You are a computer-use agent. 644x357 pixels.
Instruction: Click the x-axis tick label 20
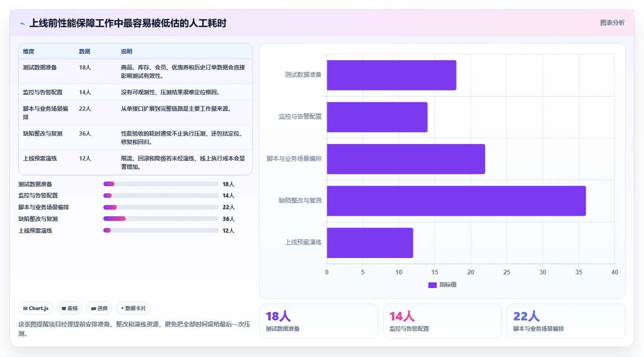[471, 273]
